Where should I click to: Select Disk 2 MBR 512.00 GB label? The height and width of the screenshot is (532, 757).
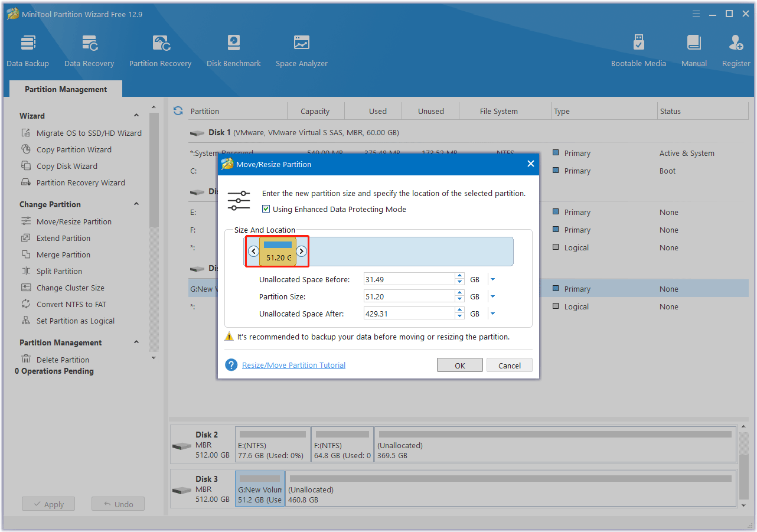click(x=201, y=445)
